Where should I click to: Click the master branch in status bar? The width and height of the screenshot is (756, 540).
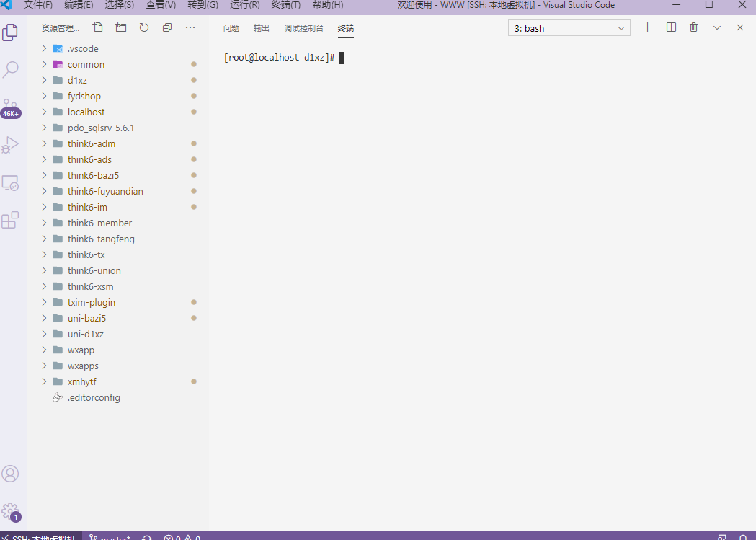click(110, 536)
